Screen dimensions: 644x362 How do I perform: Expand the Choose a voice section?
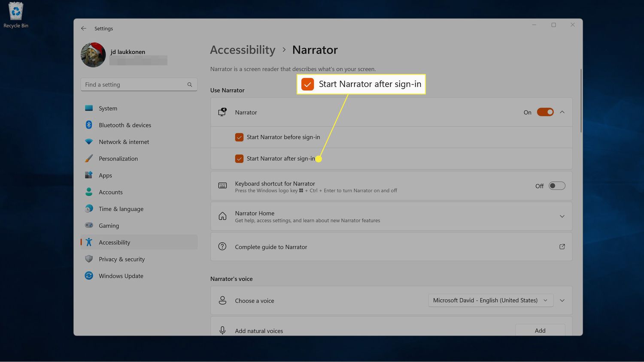pos(562,300)
